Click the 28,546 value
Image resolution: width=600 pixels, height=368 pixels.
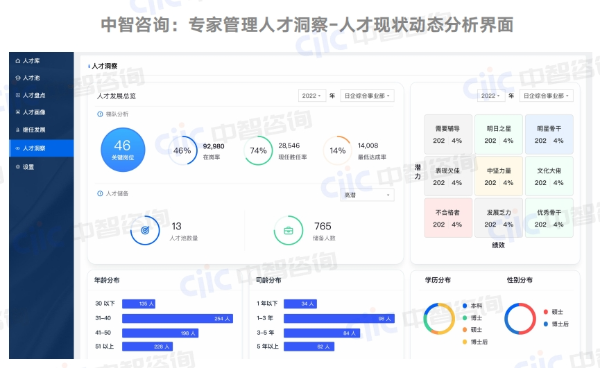289,146
